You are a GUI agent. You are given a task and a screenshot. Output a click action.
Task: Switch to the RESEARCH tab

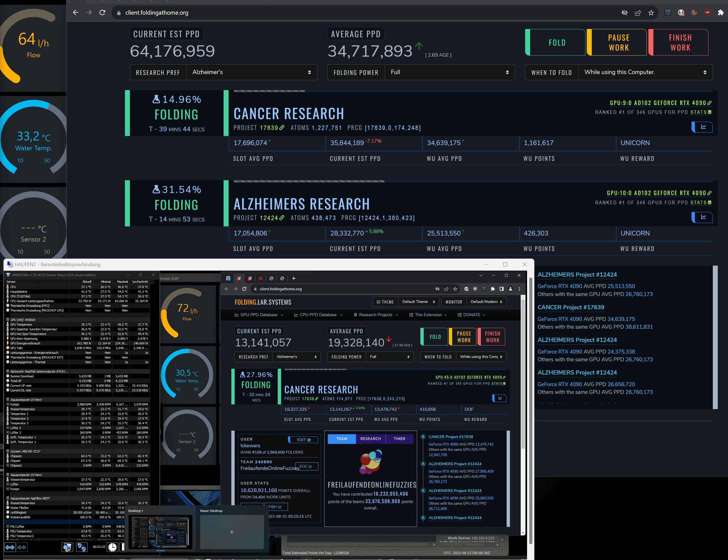click(370, 439)
